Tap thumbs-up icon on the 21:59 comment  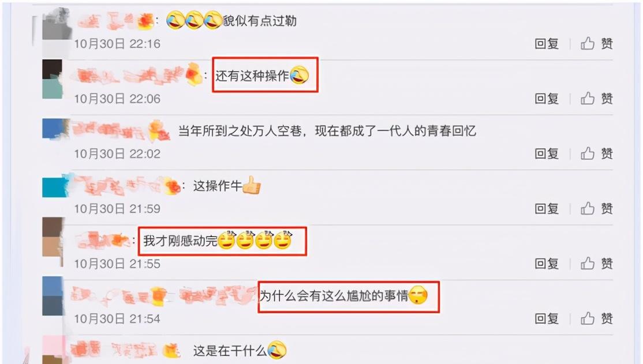[x=587, y=208]
